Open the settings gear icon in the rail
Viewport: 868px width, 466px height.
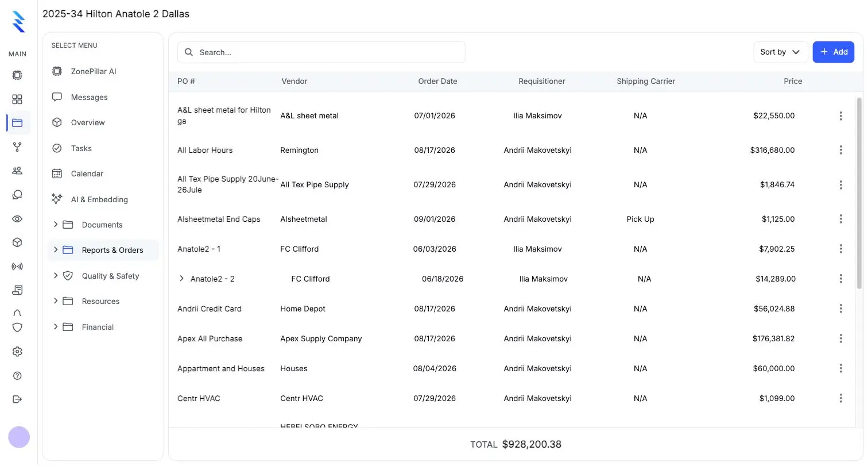tap(17, 352)
